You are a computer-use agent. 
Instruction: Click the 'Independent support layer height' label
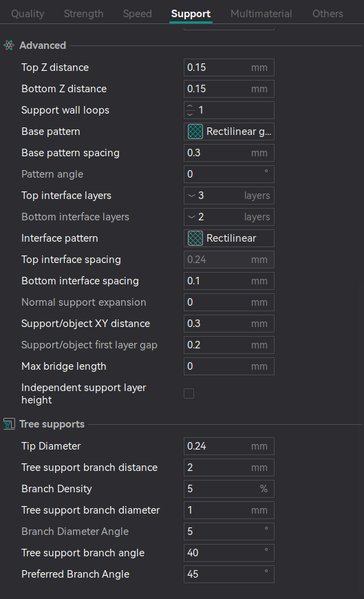click(84, 394)
